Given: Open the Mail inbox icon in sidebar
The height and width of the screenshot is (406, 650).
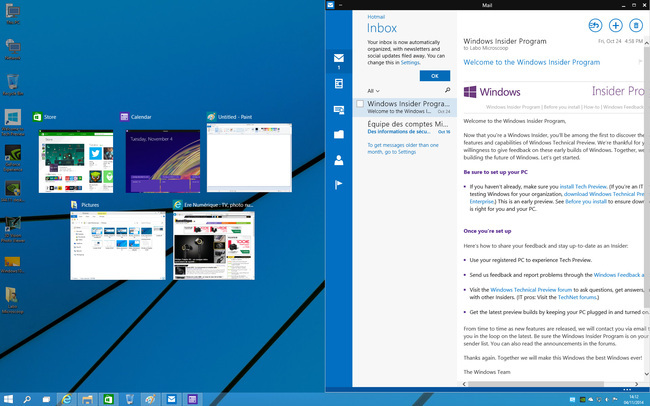Looking at the screenshot, I should point(339,58).
